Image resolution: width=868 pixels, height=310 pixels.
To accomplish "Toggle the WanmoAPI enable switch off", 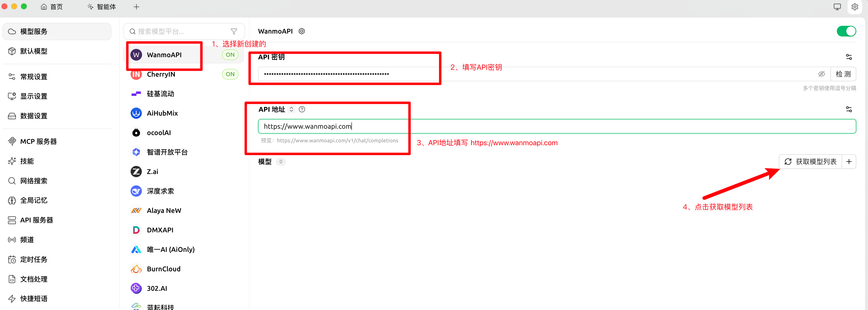I will (846, 31).
